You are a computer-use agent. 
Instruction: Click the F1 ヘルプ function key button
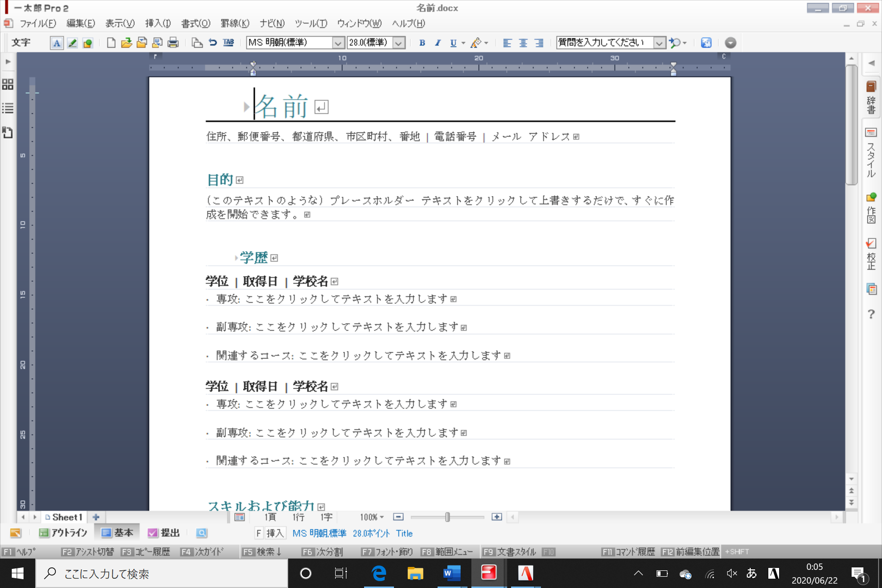click(19, 552)
